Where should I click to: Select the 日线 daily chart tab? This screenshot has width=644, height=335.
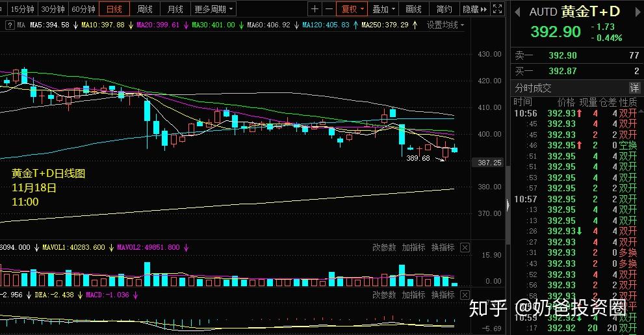pyautogui.click(x=114, y=9)
